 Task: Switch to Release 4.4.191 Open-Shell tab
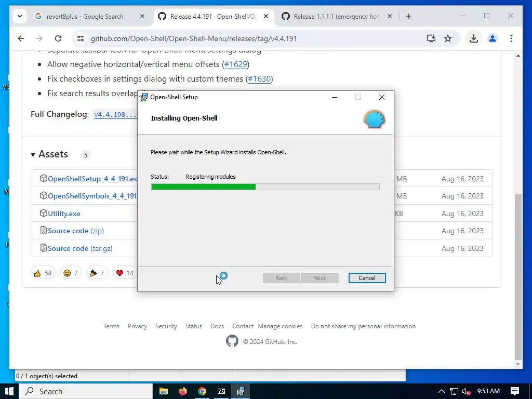pyautogui.click(x=213, y=16)
